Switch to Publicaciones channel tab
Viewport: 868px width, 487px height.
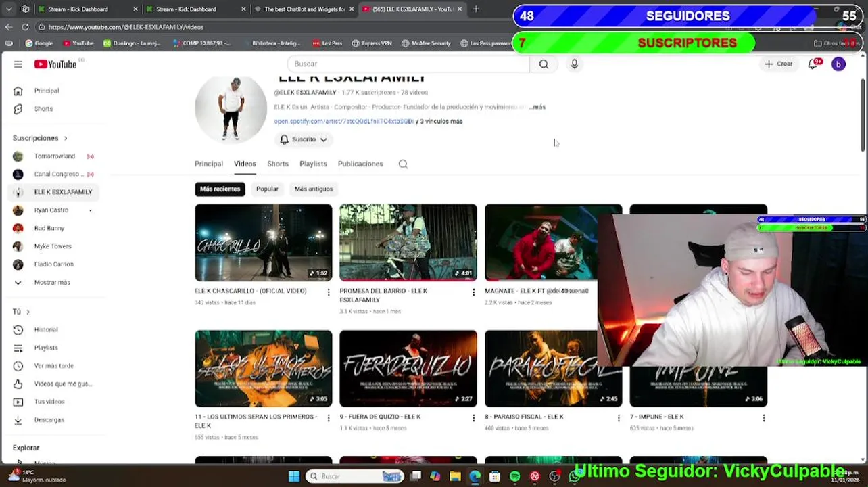(x=360, y=164)
